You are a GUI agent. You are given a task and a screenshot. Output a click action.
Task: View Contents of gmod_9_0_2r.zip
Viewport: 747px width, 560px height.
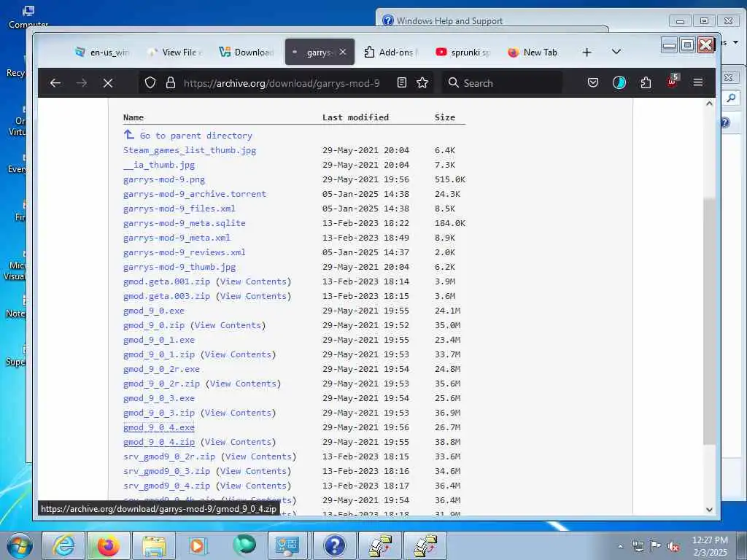click(243, 384)
